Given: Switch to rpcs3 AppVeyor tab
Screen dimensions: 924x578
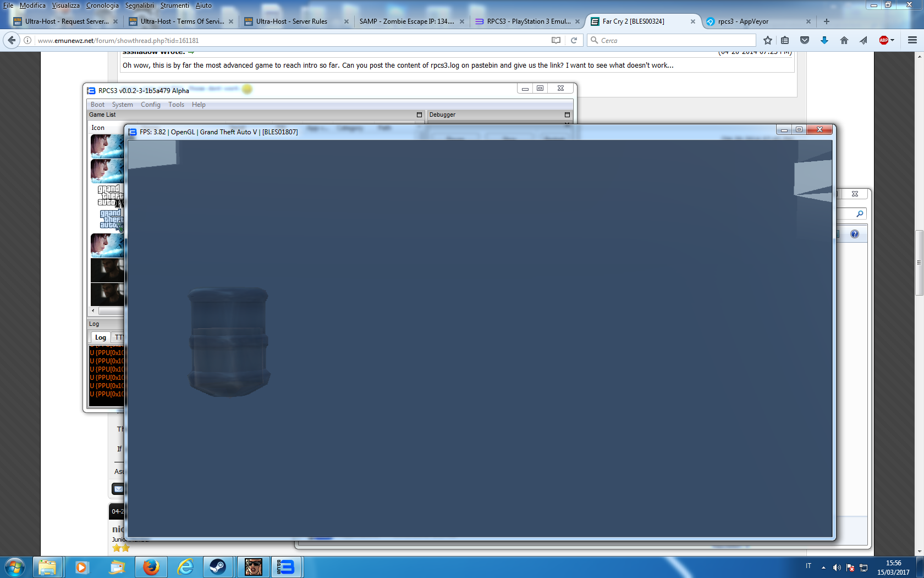Looking at the screenshot, I should click(758, 21).
